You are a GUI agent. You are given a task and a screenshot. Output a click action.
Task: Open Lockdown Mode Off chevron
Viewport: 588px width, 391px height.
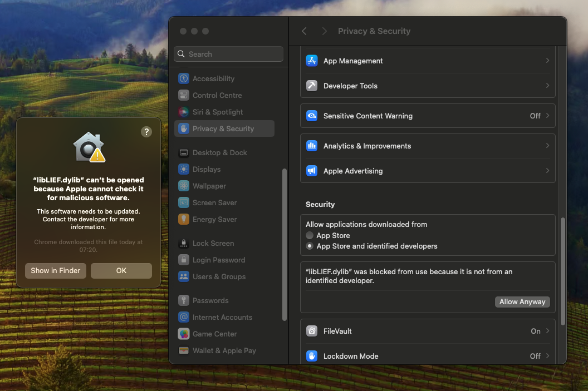pos(547,356)
